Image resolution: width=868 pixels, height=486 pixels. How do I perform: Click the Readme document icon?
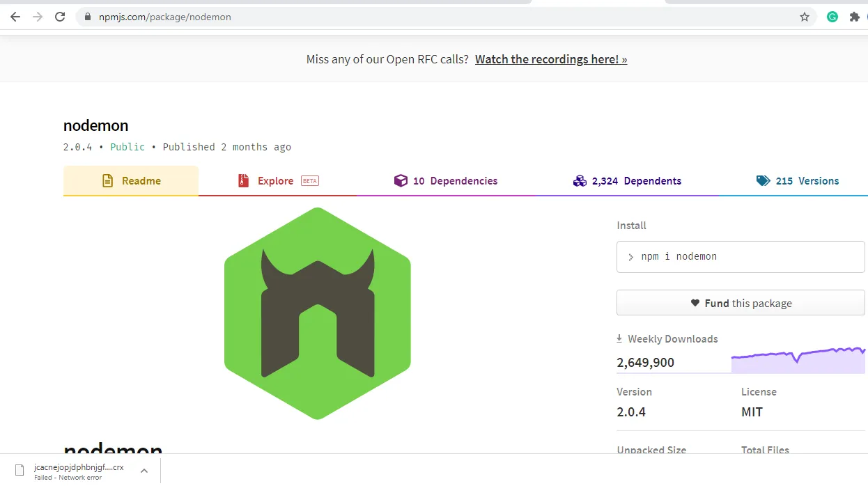coord(108,181)
